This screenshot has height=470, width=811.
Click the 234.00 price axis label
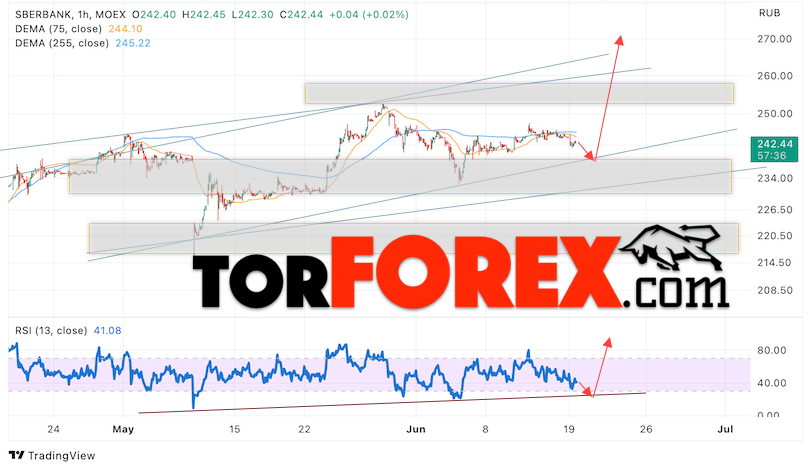[775, 178]
